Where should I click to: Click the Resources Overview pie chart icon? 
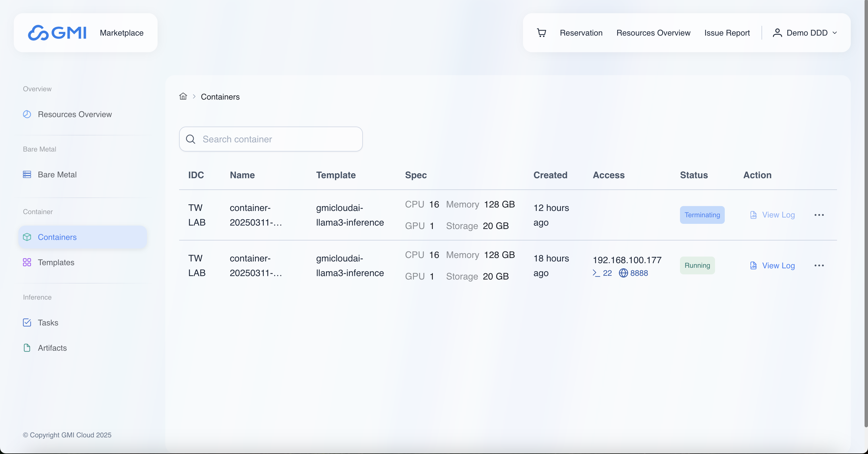point(27,114)
